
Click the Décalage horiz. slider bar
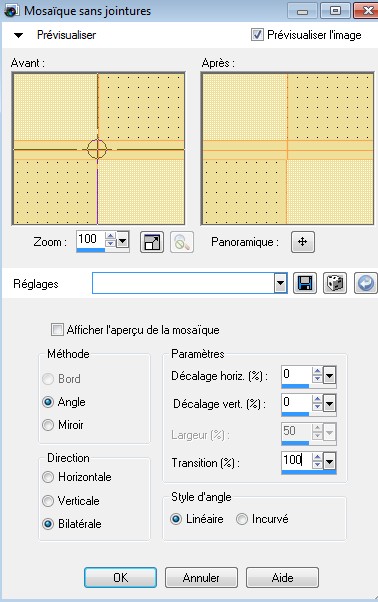[295, 386]
